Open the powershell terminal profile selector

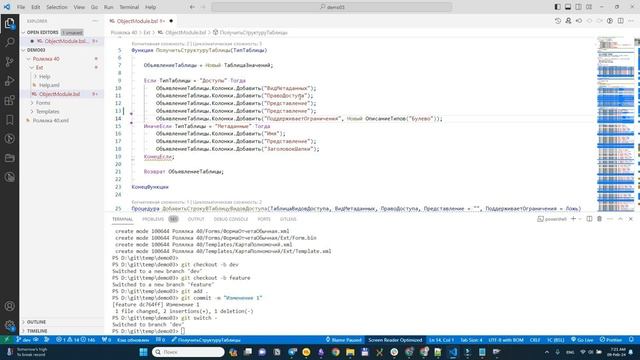(552, 219)
